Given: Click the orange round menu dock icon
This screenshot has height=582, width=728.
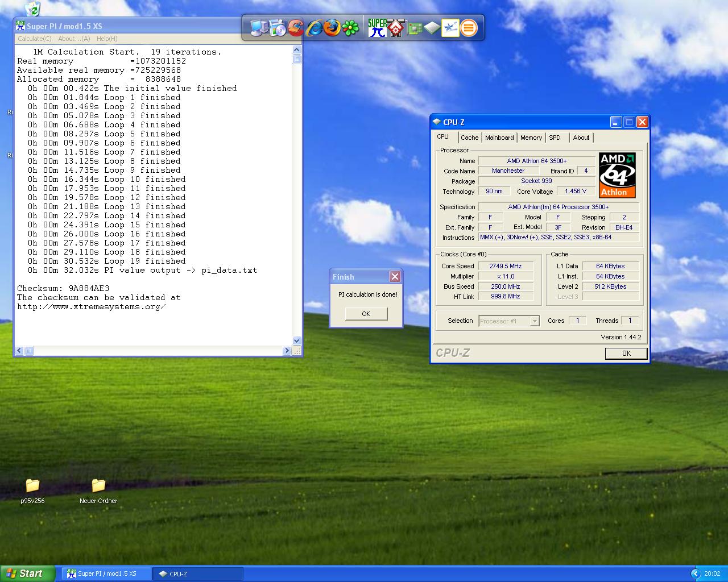Looking at the screenshot, I should (x=469, y=27).
